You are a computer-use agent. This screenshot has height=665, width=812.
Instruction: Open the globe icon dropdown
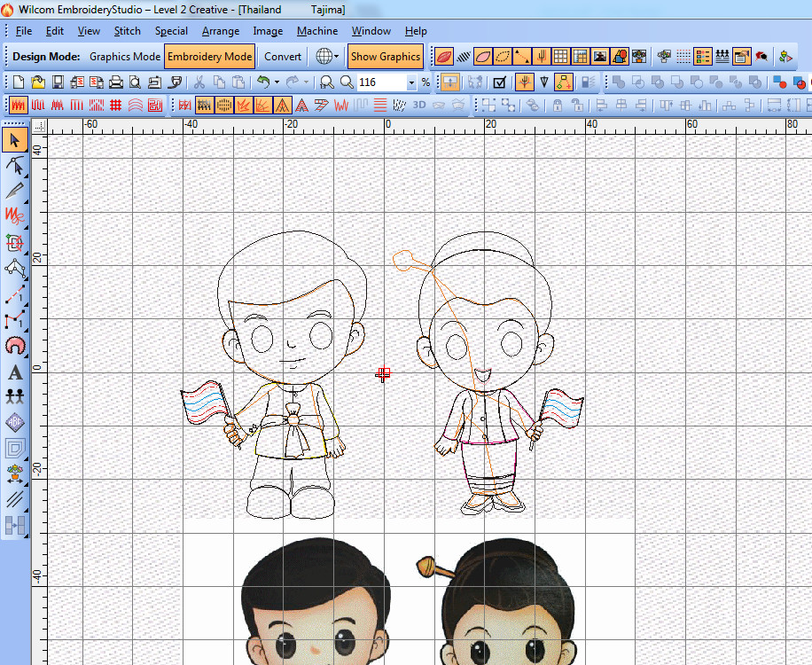[337, 57]
